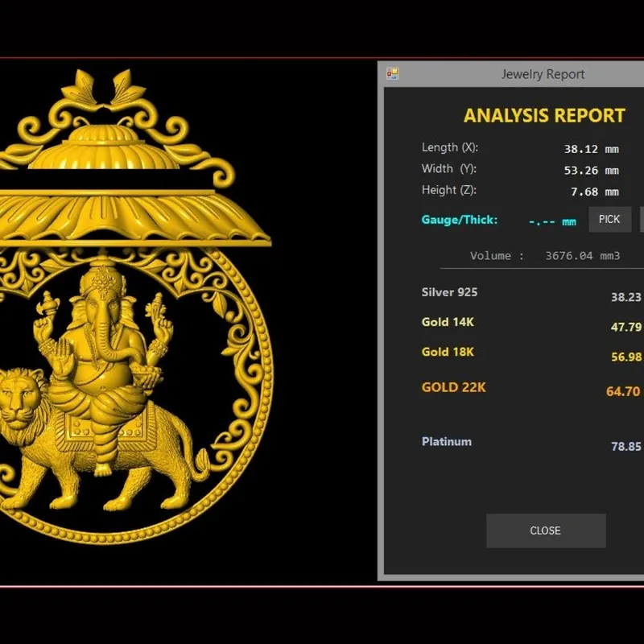The width and height of the screenshot is (644, 644).
Task: Select the Length value 38.12 mm
Action: [592, 149]
